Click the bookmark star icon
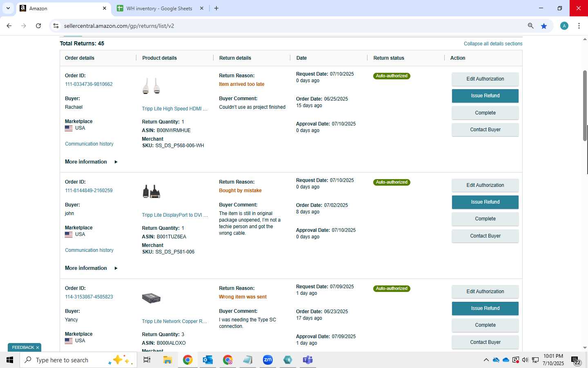This screenshot has height=368, width=588. [x=544, y=26]
